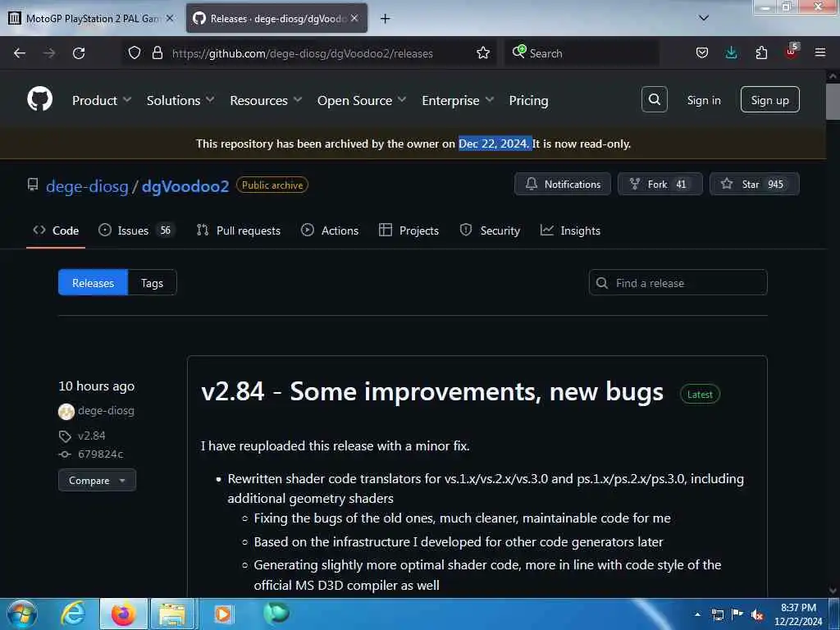Open the Windows Start orb
This screenshot has width=840, height=630.
tap(22, 614)
